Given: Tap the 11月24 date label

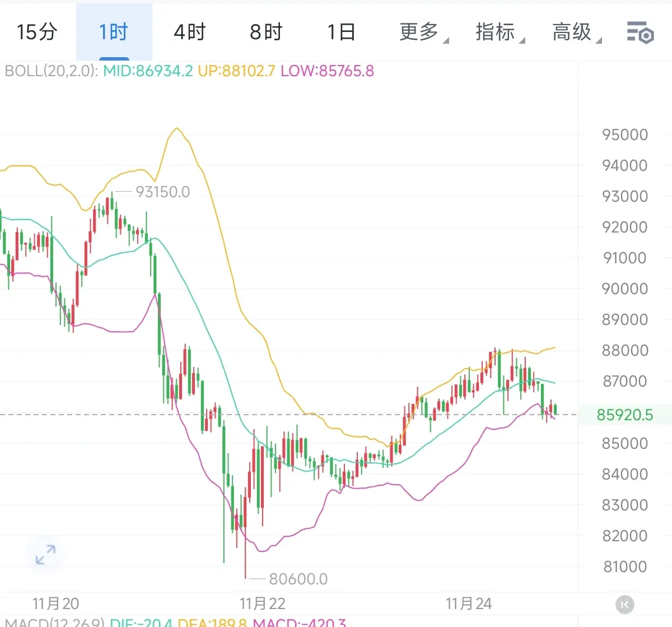Looking at the screenshot, I should pyautogui.click(x=469, y=603).
